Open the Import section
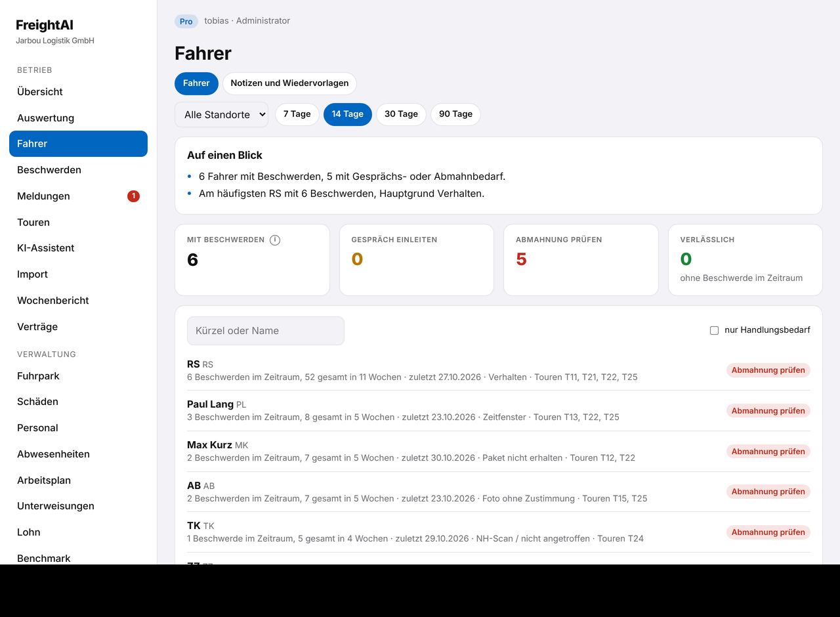840x617 pixels. point(78,274)
